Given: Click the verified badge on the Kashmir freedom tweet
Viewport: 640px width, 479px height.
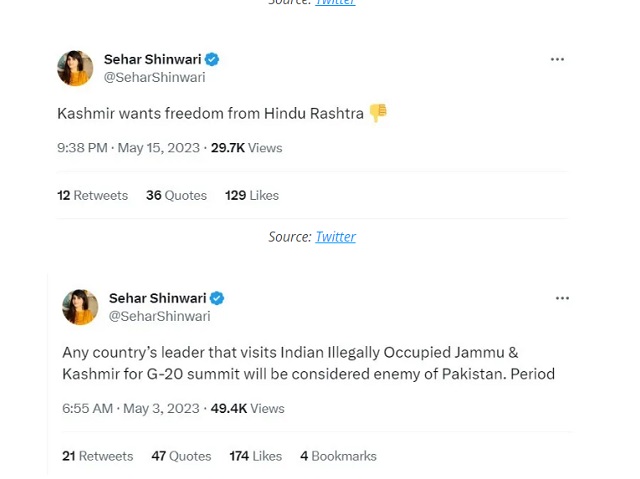Looking at the screenshot, I should (212, 60).
